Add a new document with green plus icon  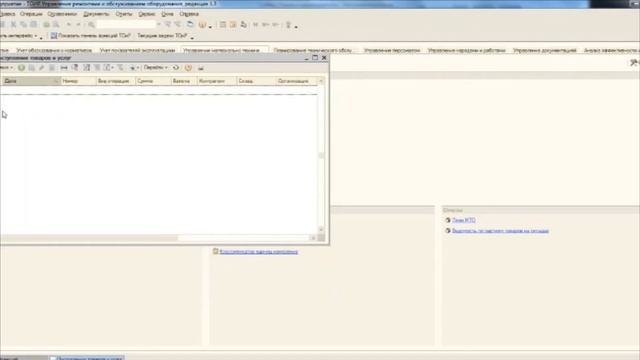coord(21,68)
